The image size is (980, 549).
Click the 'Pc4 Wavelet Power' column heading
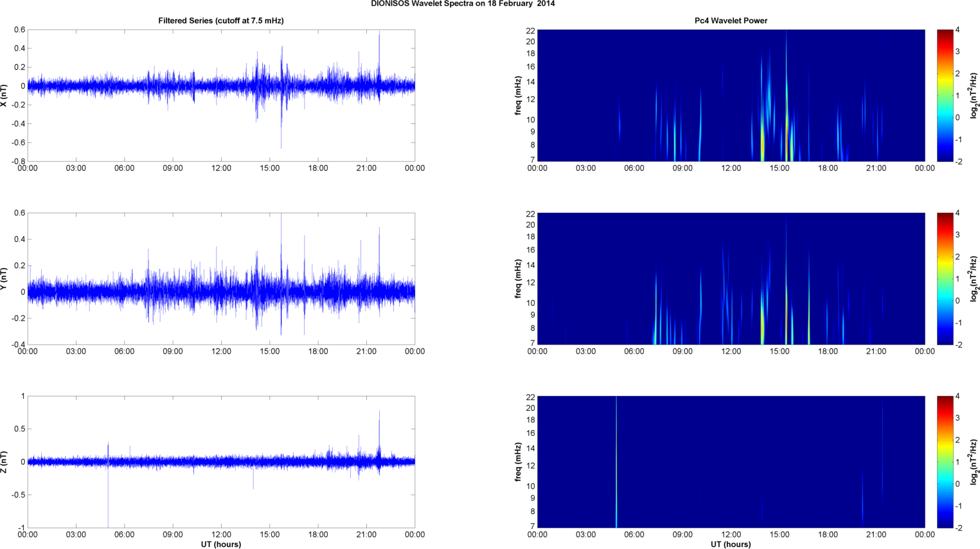pyautogui.click(x=731, y=21)
